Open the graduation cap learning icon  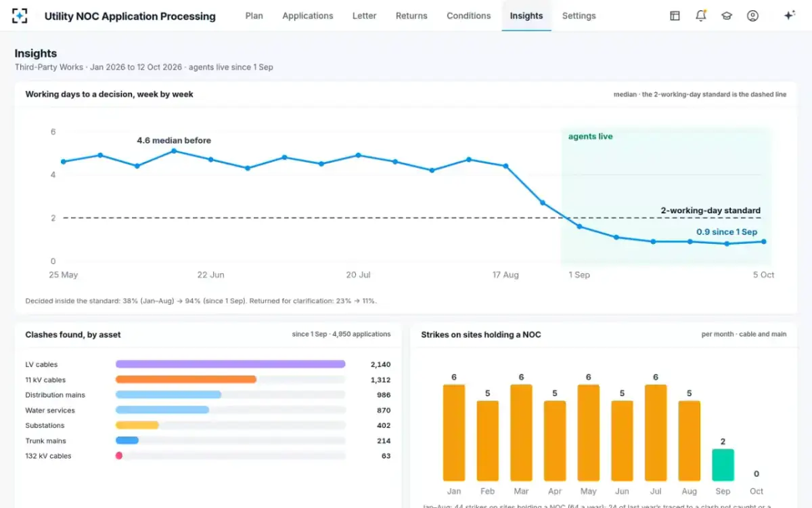[727, 16]
